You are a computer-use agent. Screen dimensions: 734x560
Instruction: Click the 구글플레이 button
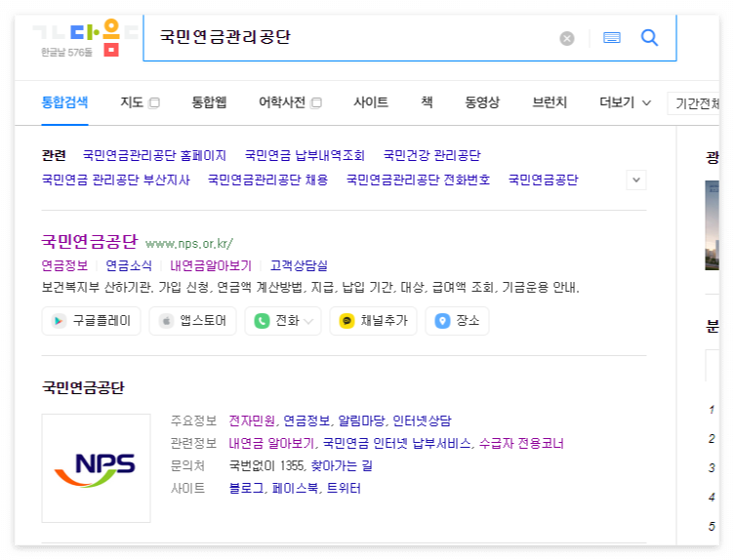(92, 321)
